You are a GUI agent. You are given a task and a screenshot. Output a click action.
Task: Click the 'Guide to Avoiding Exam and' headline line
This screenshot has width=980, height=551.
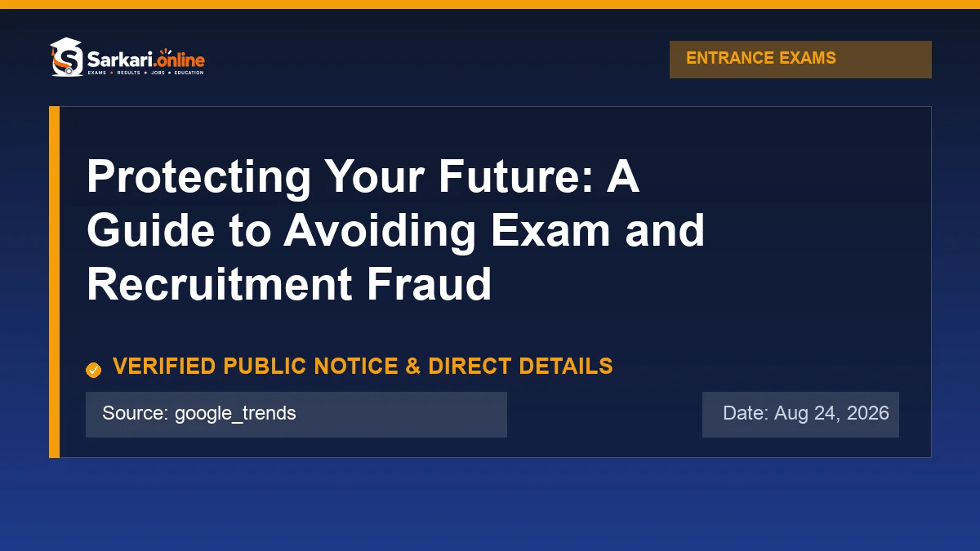point(396,230)
